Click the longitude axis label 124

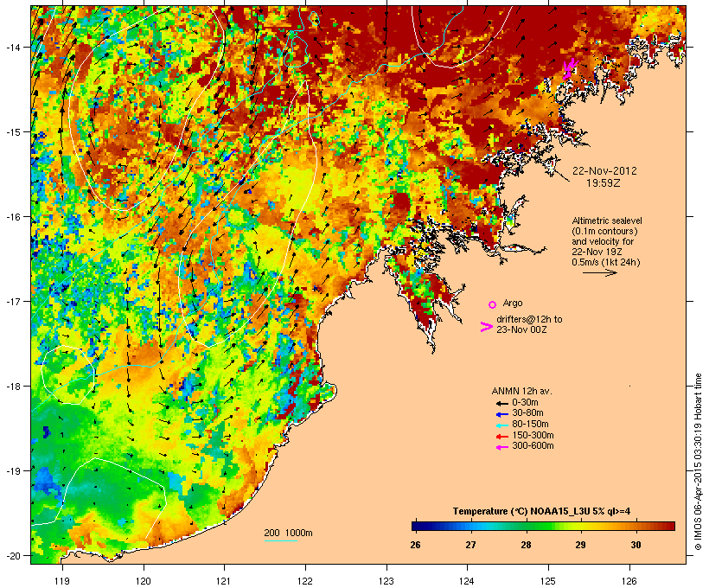[x=467, y=581]
